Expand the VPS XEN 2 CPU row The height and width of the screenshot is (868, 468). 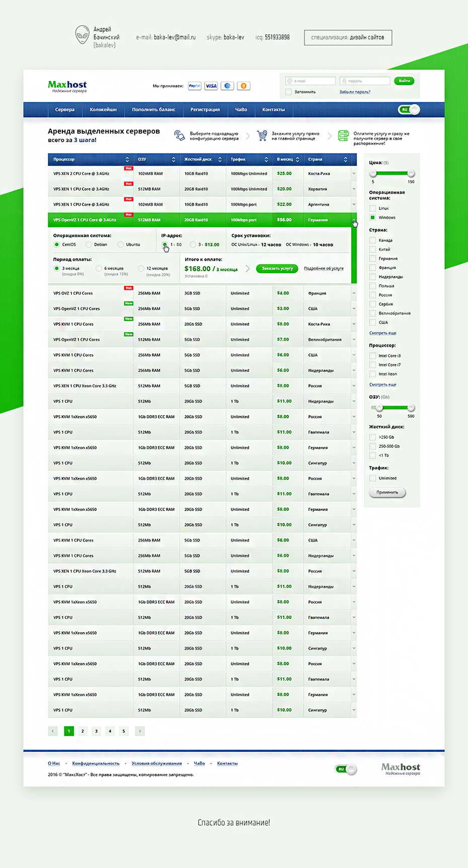pos(354,174)
